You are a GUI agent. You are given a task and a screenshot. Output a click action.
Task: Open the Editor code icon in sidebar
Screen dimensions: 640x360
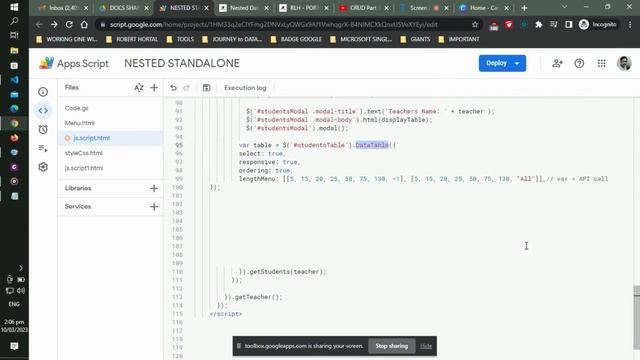coord(43,111)
